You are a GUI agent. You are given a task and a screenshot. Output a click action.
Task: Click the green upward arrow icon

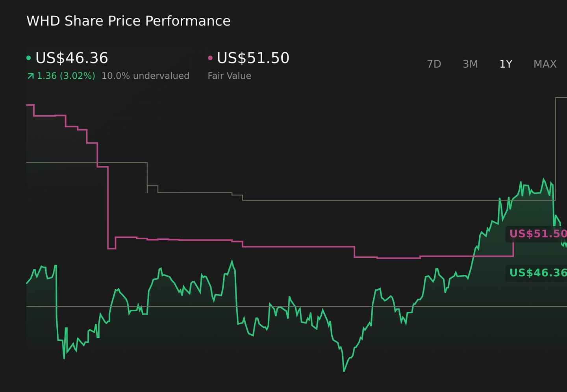[x=31, y=76]
